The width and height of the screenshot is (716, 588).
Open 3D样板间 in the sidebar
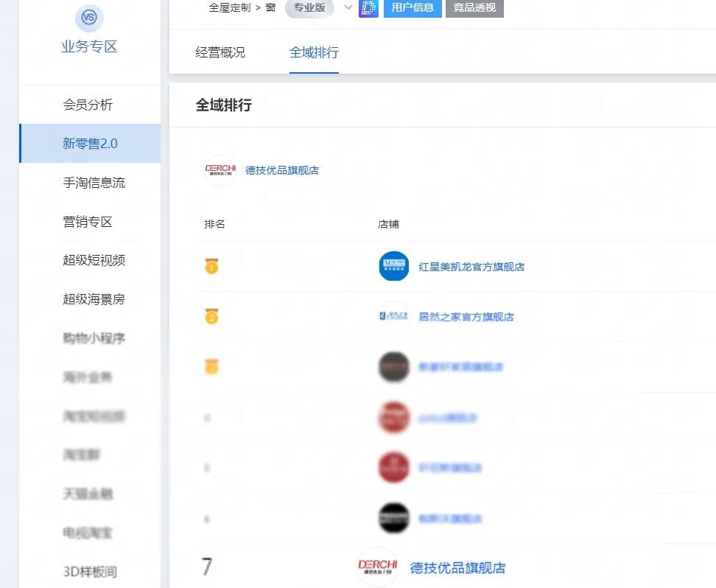[90, 572]
